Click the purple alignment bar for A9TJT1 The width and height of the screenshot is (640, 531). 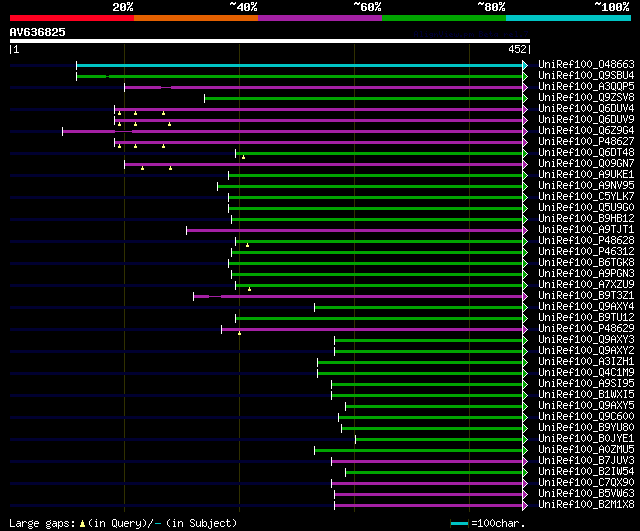click(x=355, y=231)
